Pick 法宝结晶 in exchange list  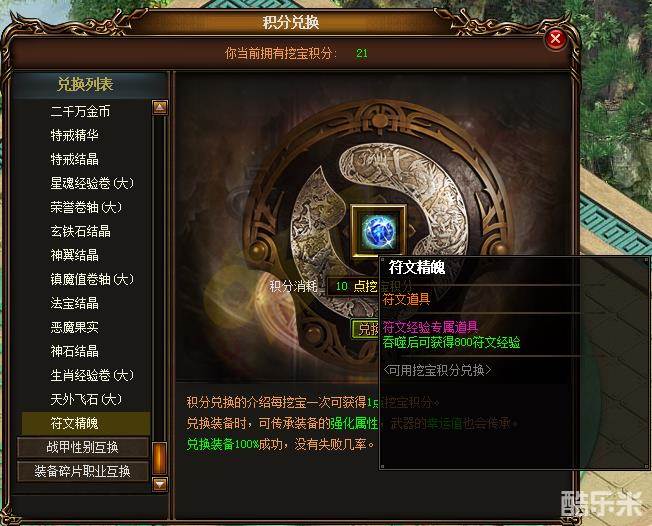pos(74,303)
